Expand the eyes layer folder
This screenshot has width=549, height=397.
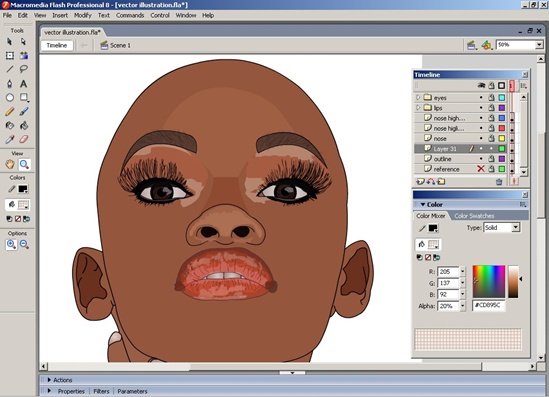click(418, 97)
